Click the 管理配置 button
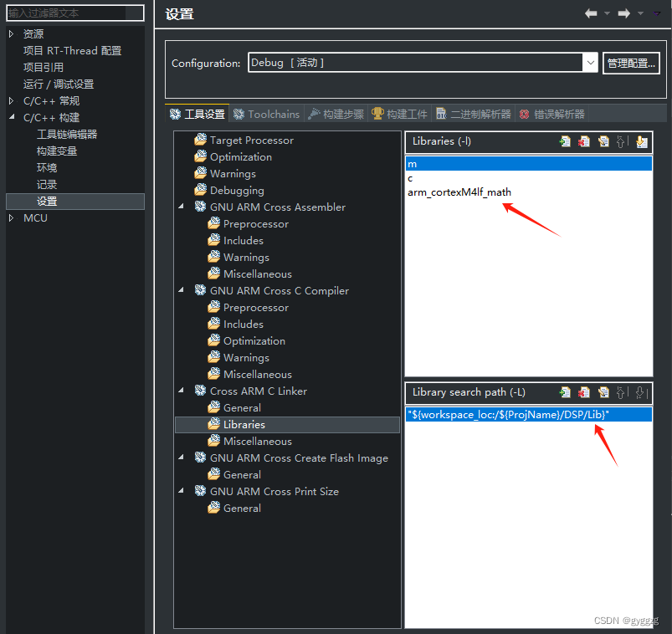 [631, 63]
